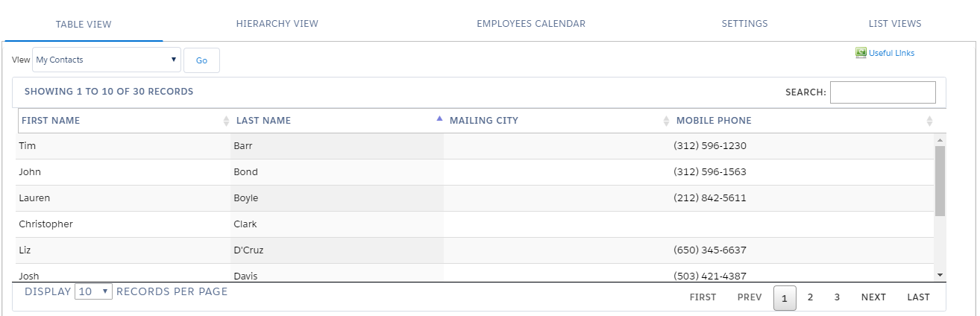Screen dimensions: 980x316
Task: Sort by Mailing City column arrows
Action: tap(666, 121)
